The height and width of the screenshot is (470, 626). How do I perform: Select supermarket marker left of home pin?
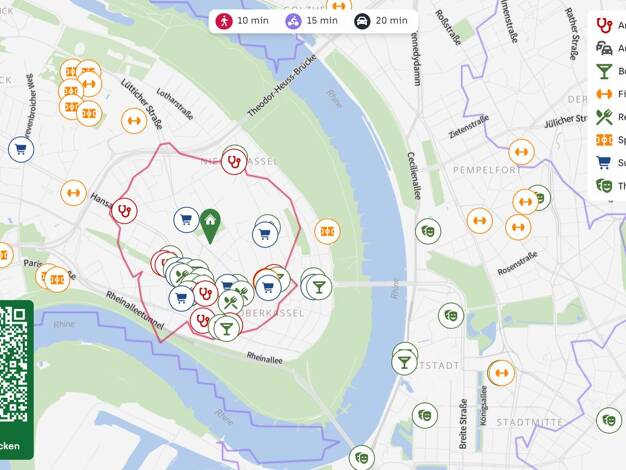(x=186, y=220)
